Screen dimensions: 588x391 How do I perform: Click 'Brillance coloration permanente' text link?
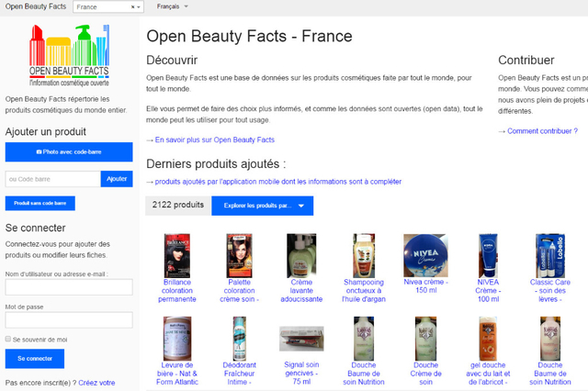pyautogui.click(x=177, y=291)
